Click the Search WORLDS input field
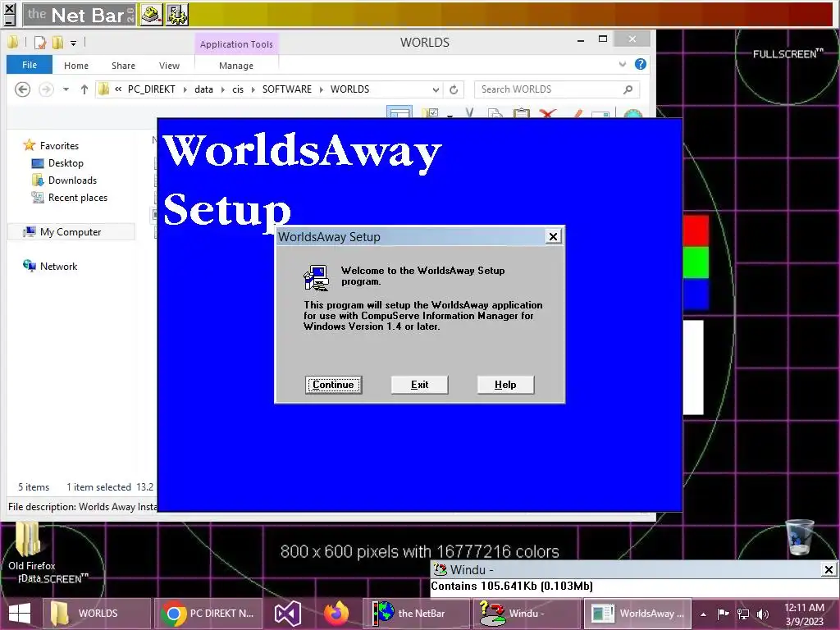 click(549, 89)
